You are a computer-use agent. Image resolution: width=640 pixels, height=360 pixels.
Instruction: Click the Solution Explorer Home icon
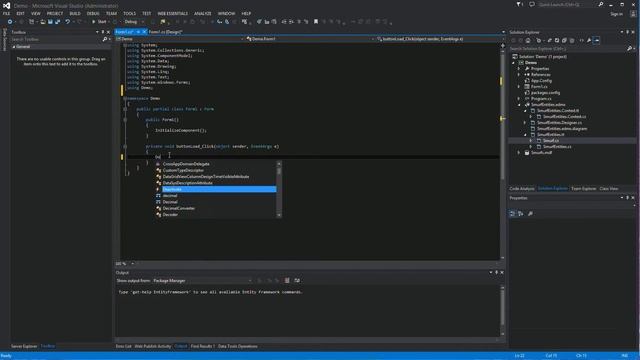click(x=528, y=40)
